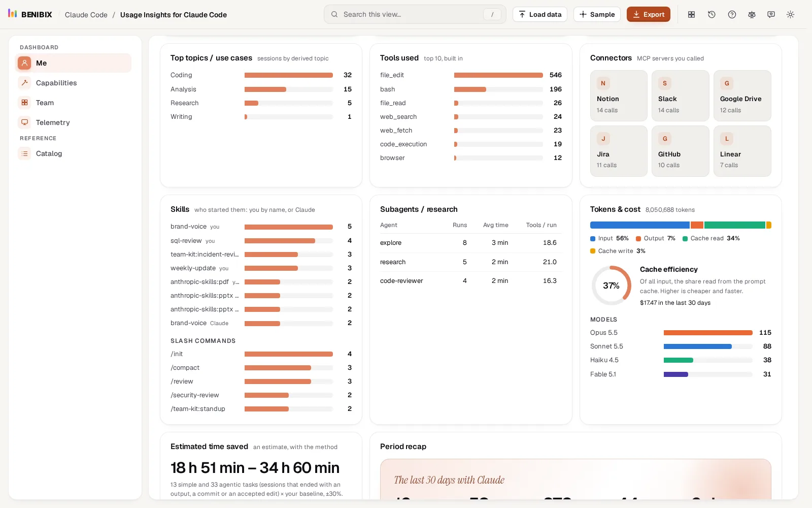Click the brand-voice you skill row

click(261, 227)
